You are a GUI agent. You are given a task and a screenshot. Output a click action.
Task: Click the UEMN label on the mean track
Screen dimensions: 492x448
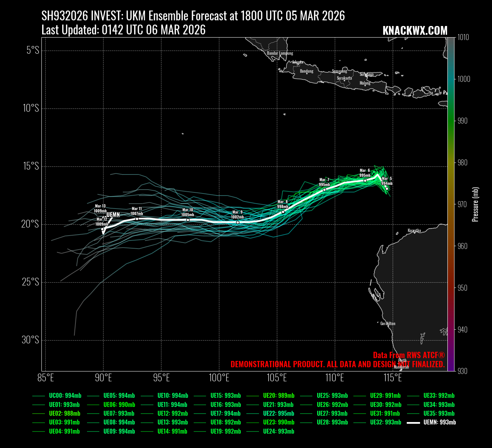(x=113, y=215)
